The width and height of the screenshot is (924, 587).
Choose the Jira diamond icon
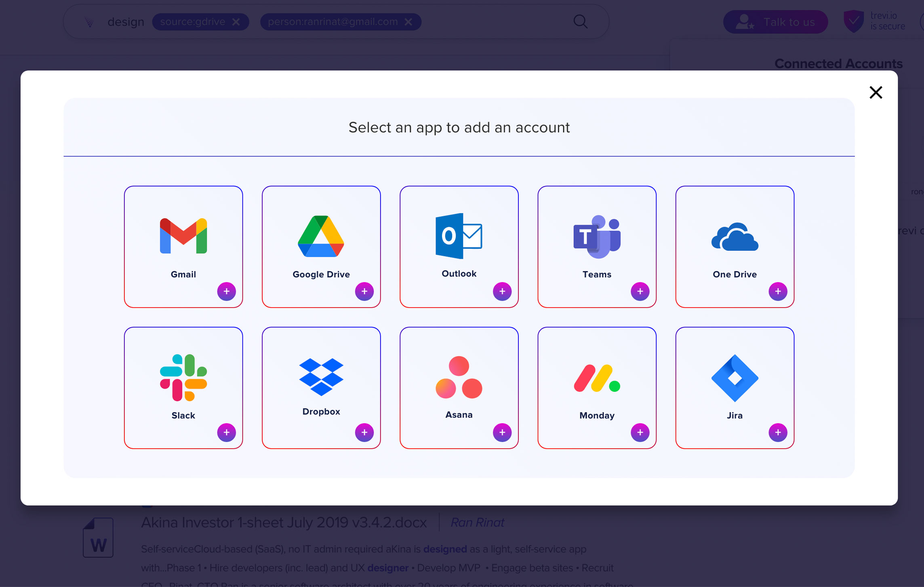tap(735, 378)
